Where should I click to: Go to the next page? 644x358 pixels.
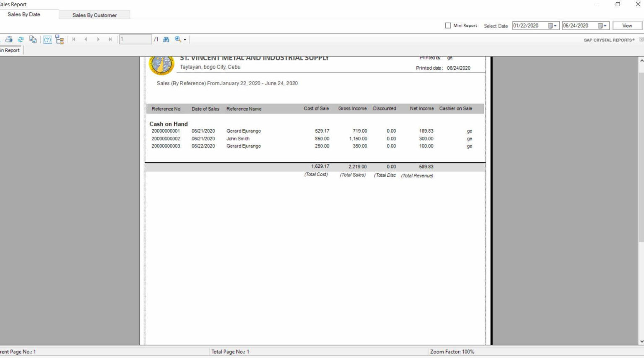pos(99,39)
